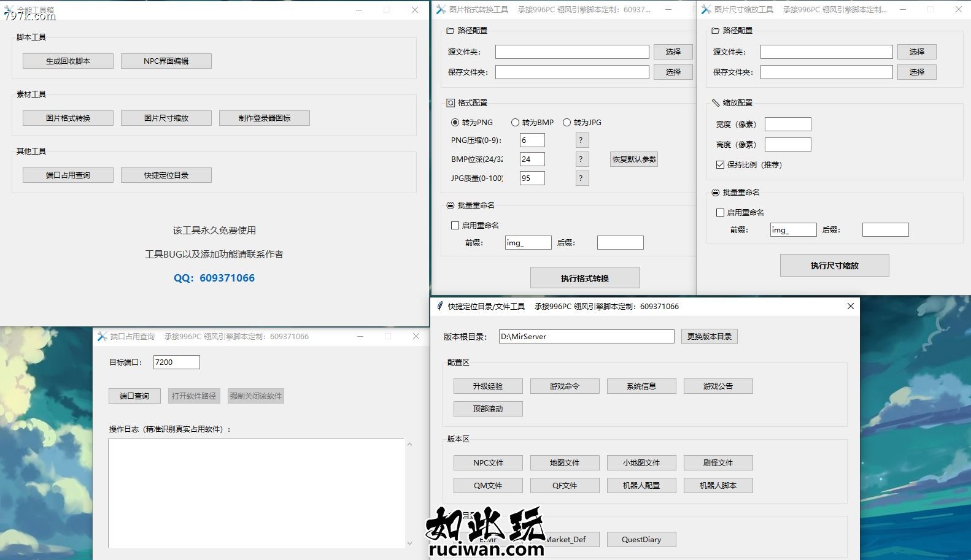Open the QuestDiary directory
The width and height of the screenshot is (971, 560).
[x=641, y=539]
